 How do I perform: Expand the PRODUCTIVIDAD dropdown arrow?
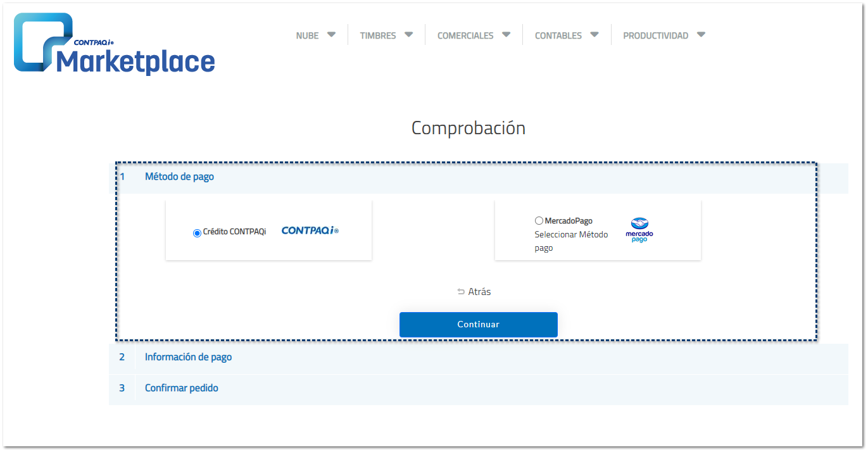[x=701, y=35]
